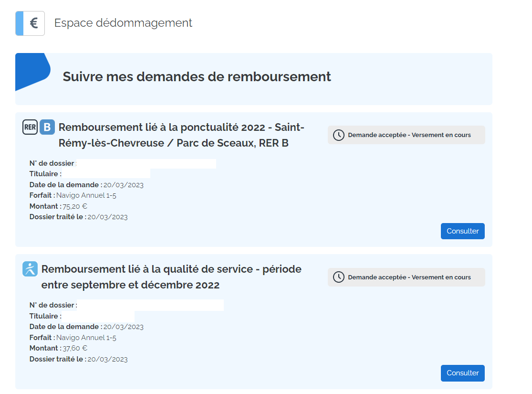This screenshot has width=532, height=394.
Task: Click clock icon in qualité de service status
Action: tap(339, 277)
